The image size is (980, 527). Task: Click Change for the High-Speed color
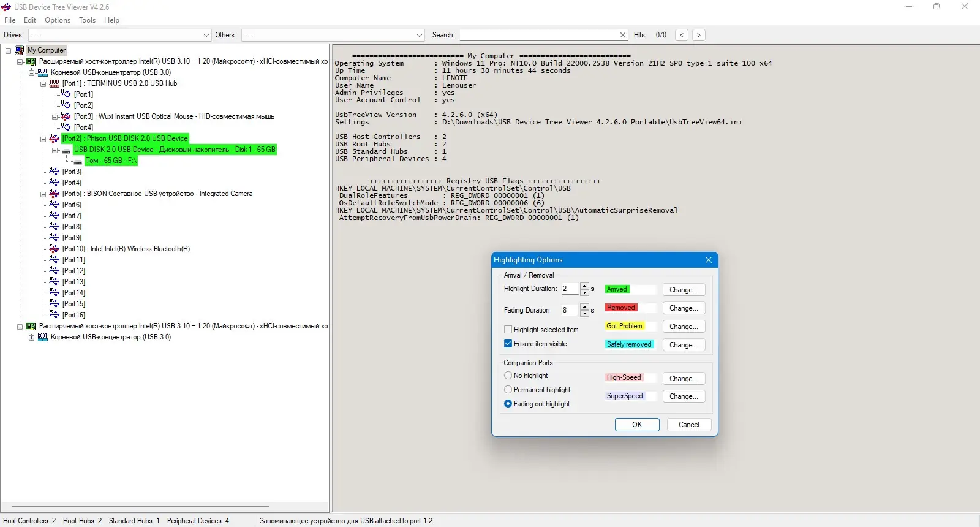[684, 379]
